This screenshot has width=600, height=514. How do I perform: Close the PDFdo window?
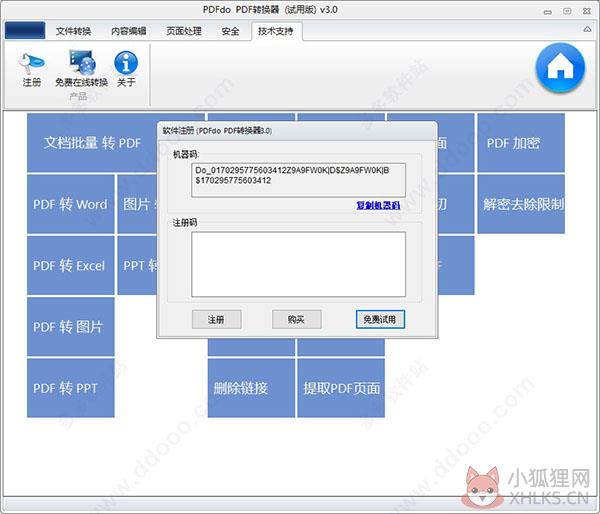pos(587,11)
